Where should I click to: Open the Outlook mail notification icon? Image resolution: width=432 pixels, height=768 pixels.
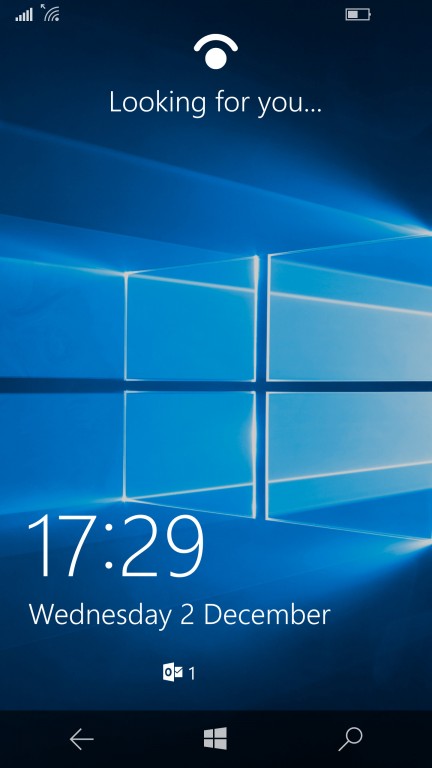(173, 672)
